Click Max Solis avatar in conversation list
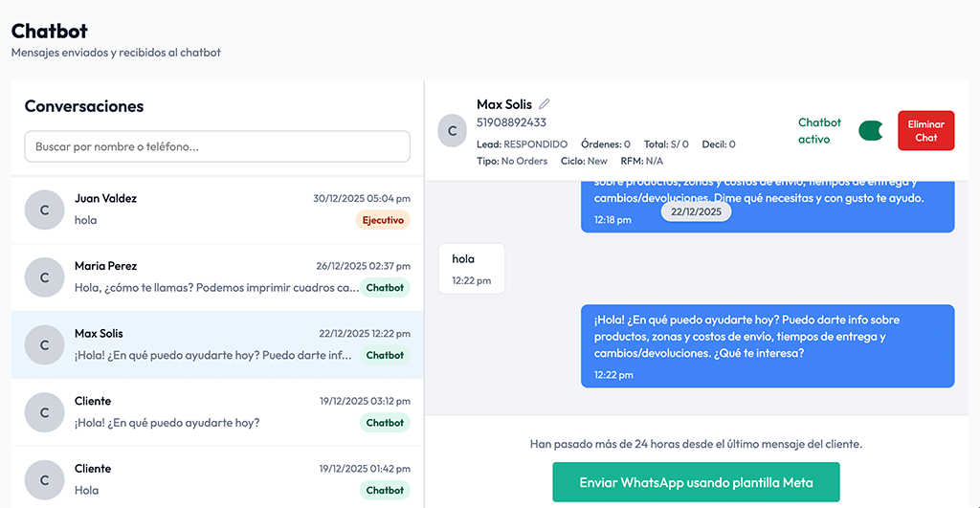 tap(44, 345)
